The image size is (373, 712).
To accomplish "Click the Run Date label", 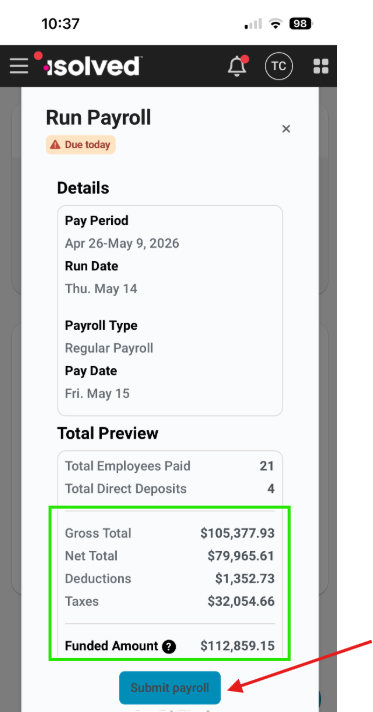I will 92,266.
